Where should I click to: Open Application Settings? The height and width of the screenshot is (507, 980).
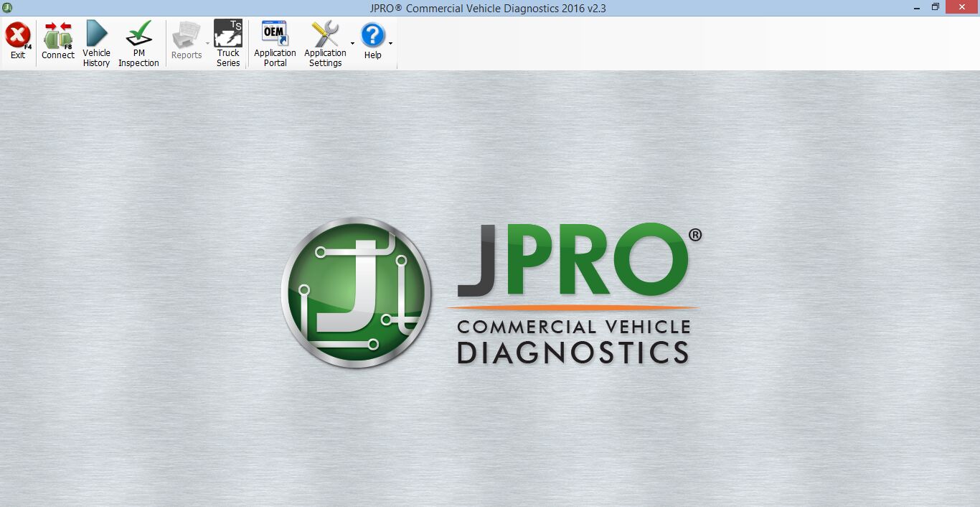click(x=325, y=42)
